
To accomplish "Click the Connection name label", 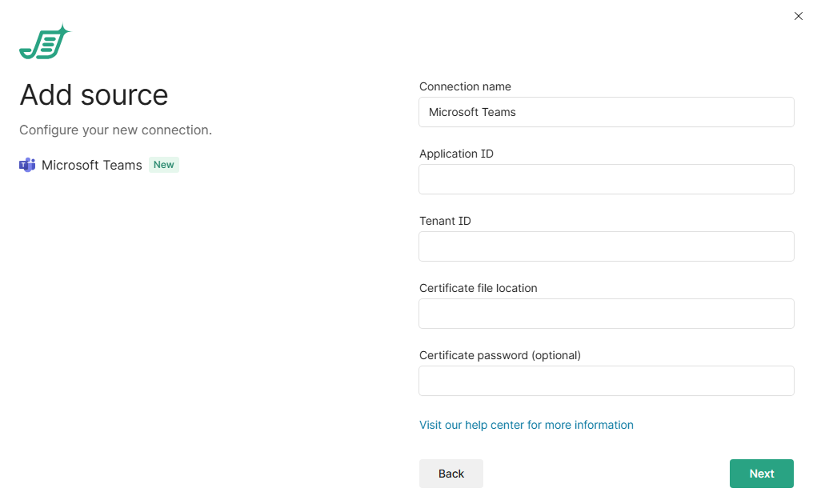I will coord(465,86).
